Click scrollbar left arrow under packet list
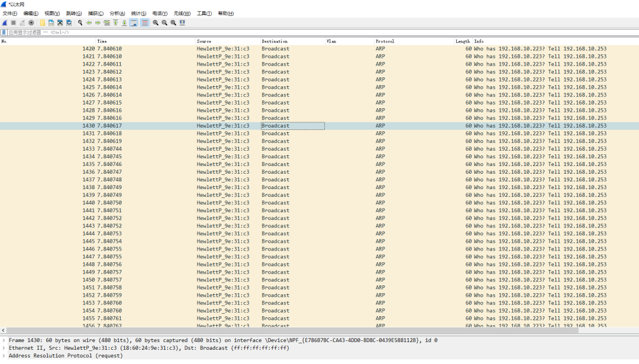The height and width of the screenshot is (364, 639). (4, 330)
